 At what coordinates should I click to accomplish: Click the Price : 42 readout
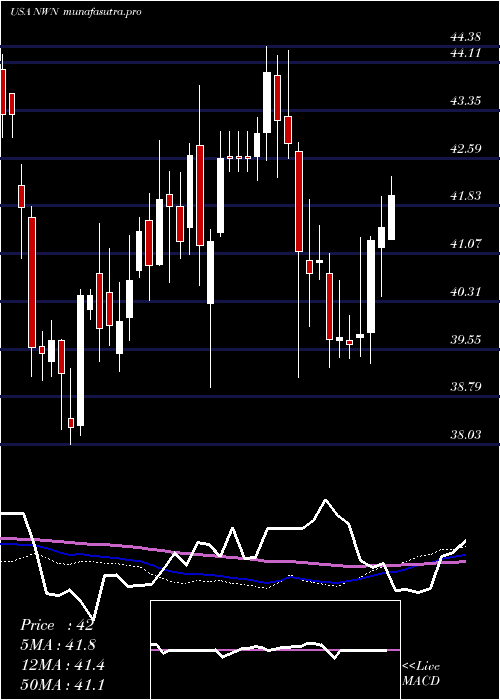point(57,625)
